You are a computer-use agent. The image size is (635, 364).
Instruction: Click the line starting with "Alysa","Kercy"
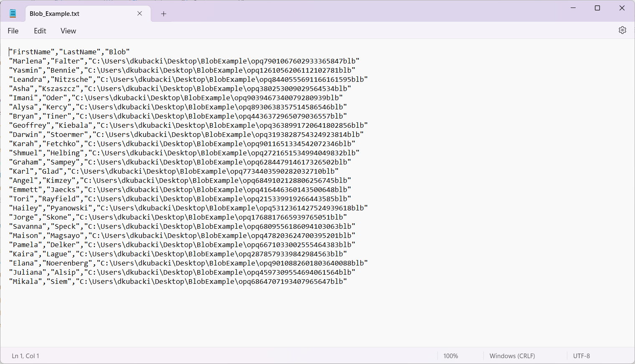[x=178, y=107]
